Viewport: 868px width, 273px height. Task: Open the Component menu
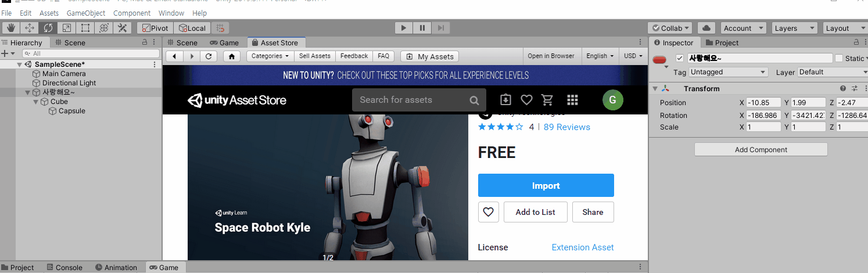point(132,13)
